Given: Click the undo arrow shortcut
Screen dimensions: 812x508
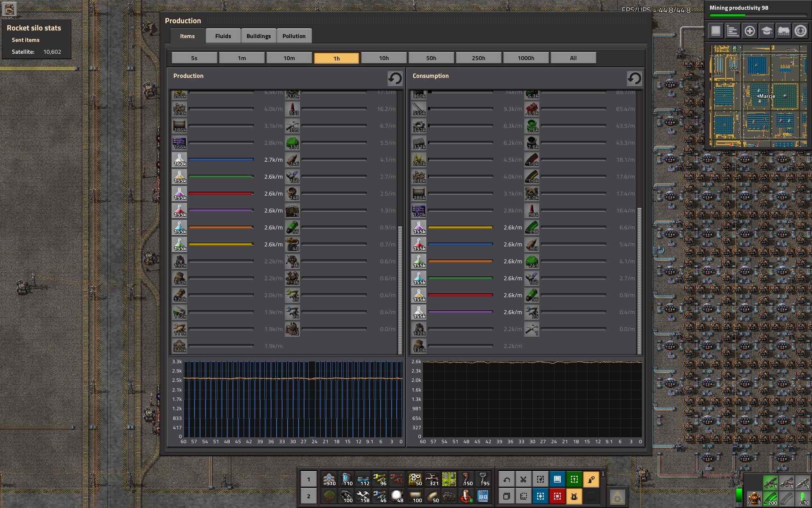Looking at the screenshot, I should point(507,479).
